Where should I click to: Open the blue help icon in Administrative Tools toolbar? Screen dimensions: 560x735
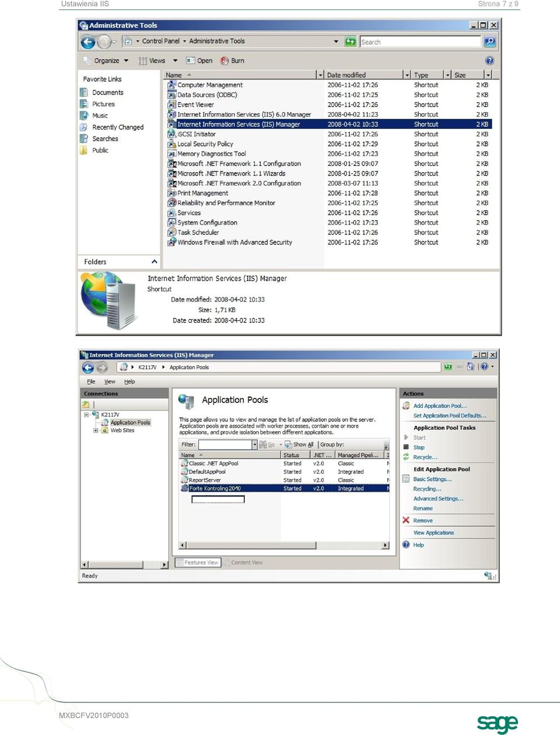(489, 61)
